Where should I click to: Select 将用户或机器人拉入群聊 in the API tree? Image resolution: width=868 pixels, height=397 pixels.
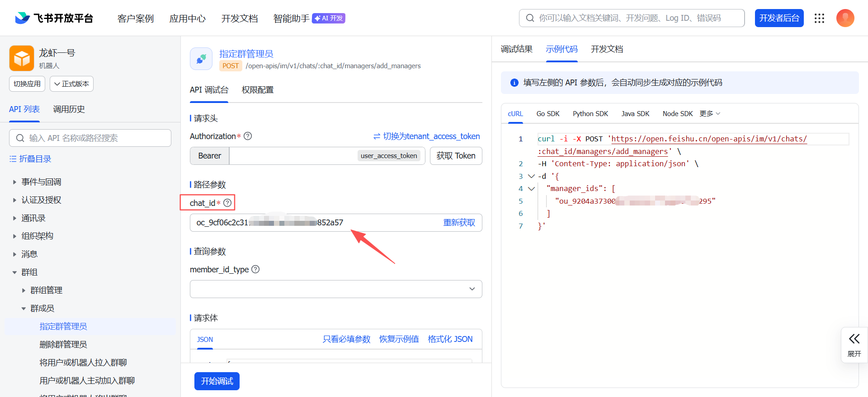point(83,363)
